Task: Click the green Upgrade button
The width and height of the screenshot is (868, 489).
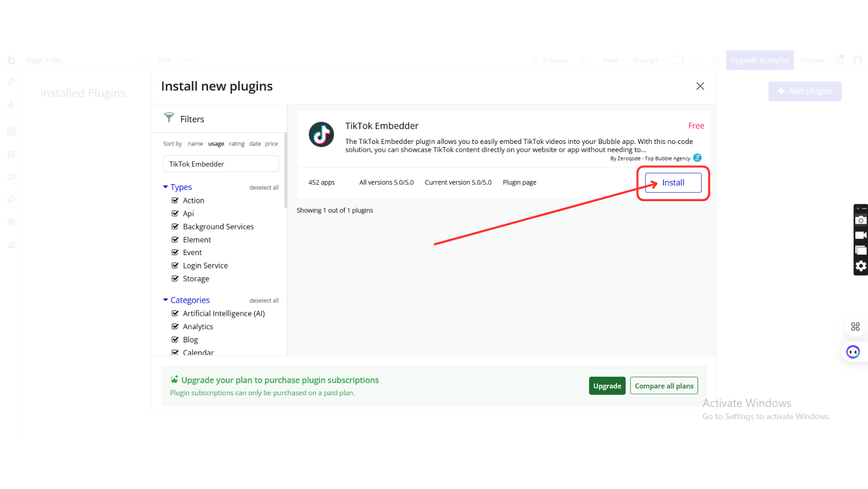Action: (607, 386)
